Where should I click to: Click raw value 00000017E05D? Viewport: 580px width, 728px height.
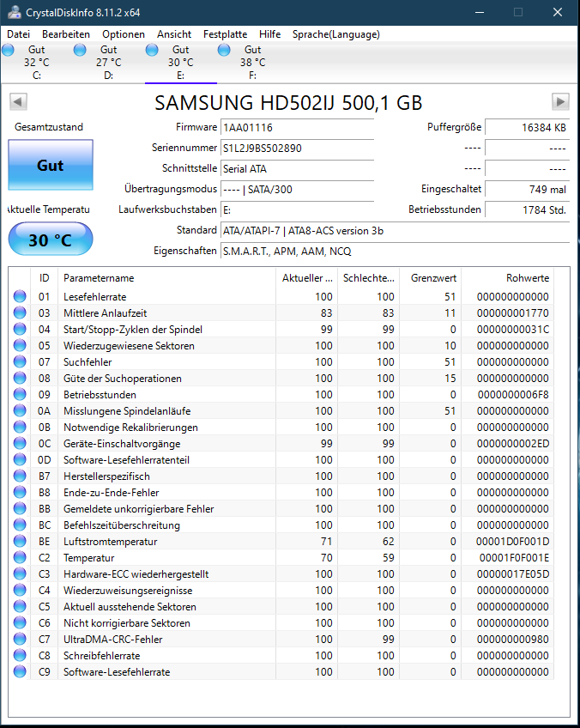point(513,573)
